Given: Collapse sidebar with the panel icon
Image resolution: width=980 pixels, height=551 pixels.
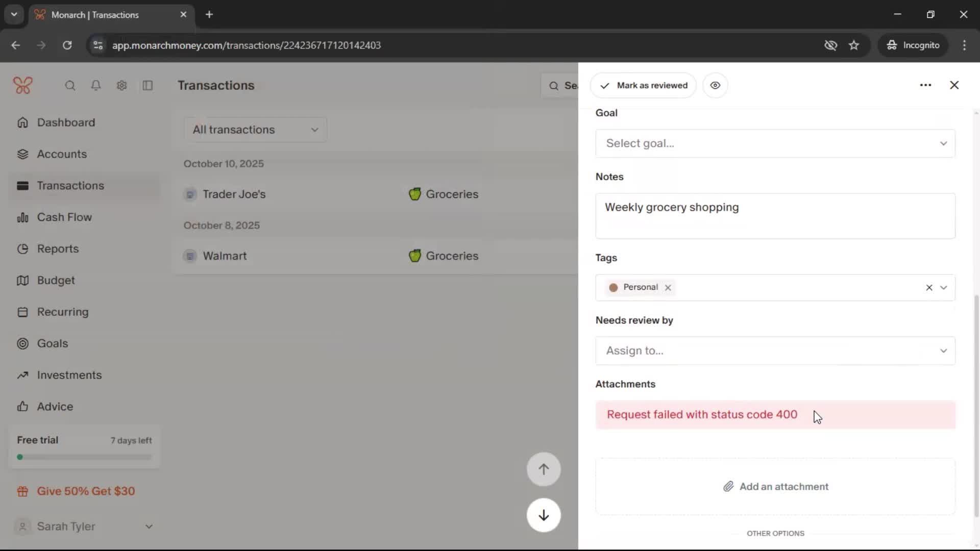Looking at the screenshot, I should pos(148,86).
